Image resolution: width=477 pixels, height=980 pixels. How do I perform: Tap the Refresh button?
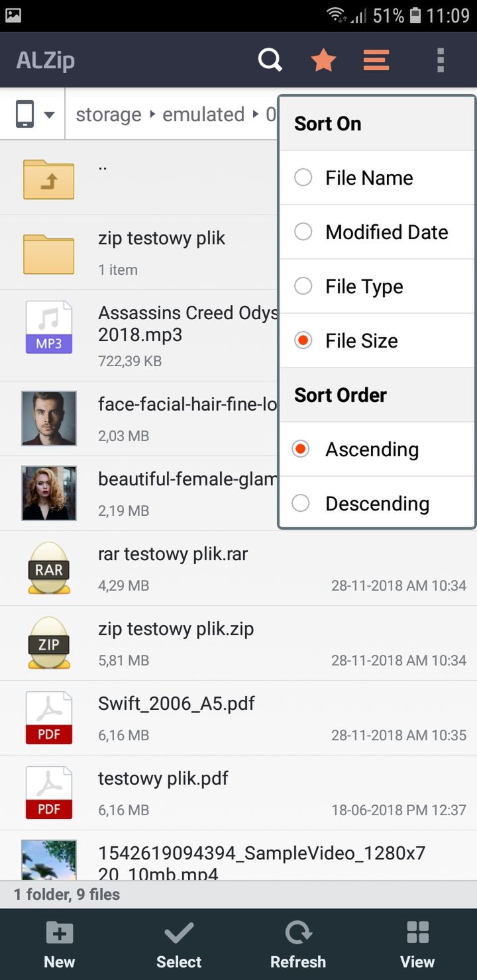click(298, 944)
